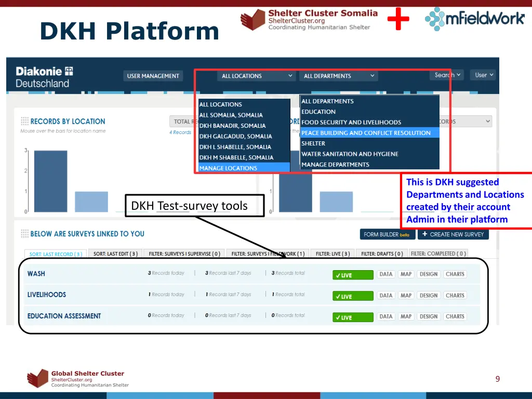The image size is (532, 399).
Task: Select Peace Building and Conflict Resolution
Action: click(370, 132)
